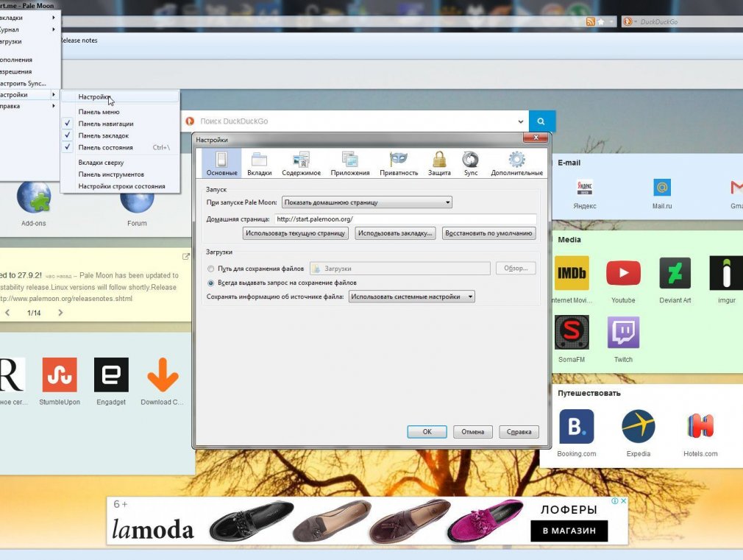Image resolution: width=743 pixels, height=560 pixels.
Task: Select Настройки in the submenu
Action: point(121,96)
